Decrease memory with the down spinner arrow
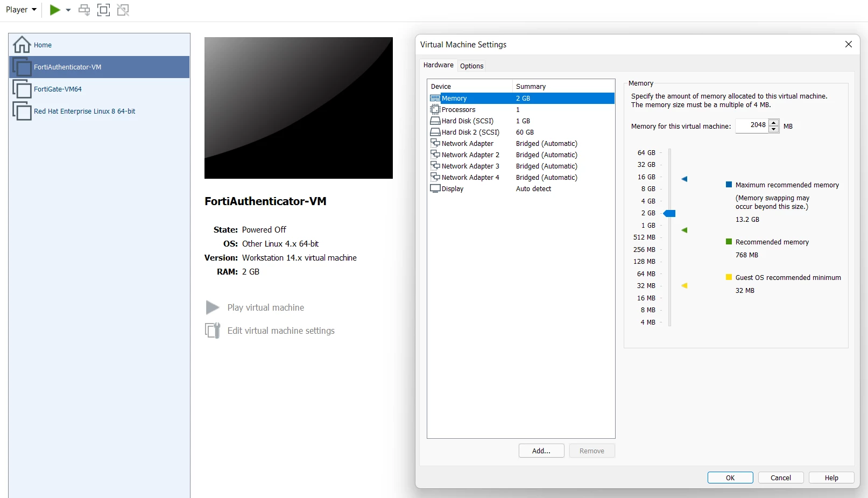The width and height of the screenshot is (868, 498). (774, 129)
